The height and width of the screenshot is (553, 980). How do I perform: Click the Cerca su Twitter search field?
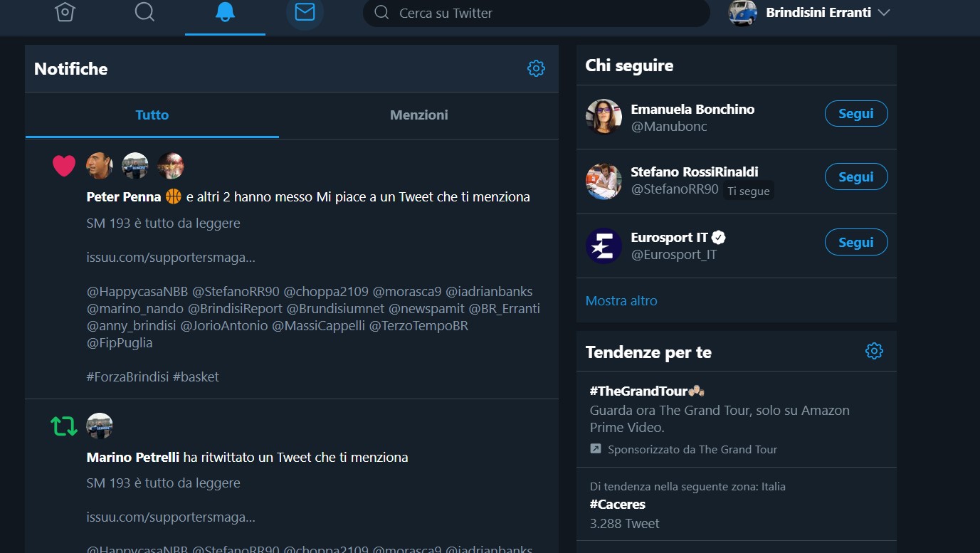coord(536,13)
